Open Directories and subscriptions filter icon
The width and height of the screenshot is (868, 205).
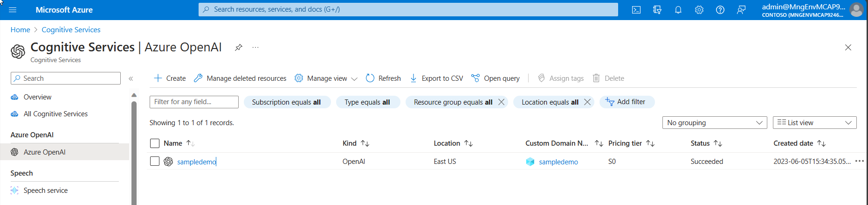657,10
